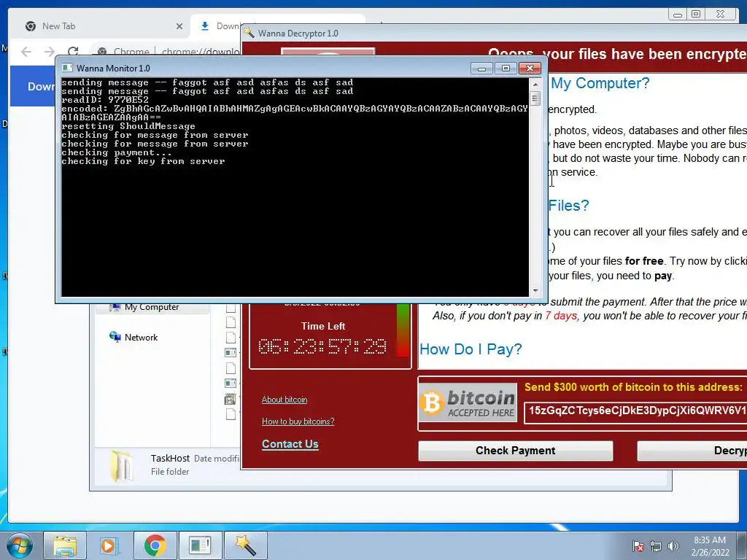Switch to Chrome in the taskbar
747x560 pixels.
155,545
